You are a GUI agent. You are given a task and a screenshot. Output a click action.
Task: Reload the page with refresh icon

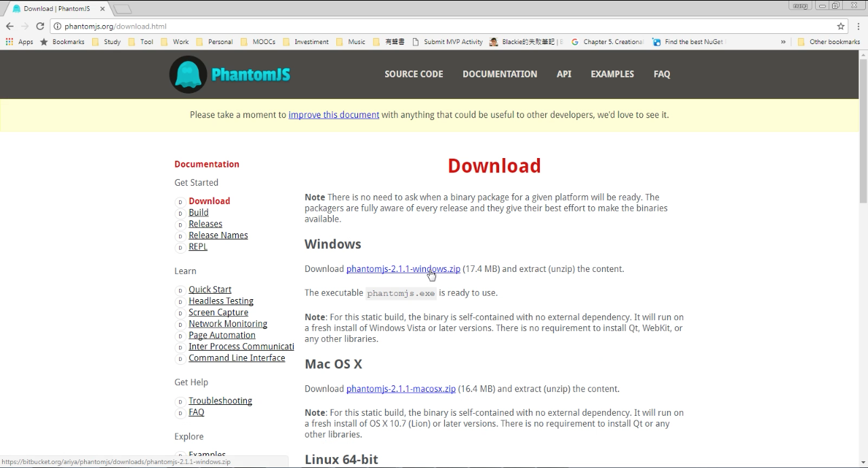click(40, 26)
